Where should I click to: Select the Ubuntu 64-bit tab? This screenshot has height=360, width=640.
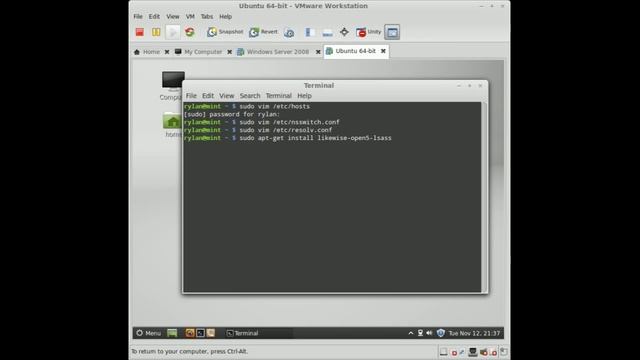tap(351, 51)
